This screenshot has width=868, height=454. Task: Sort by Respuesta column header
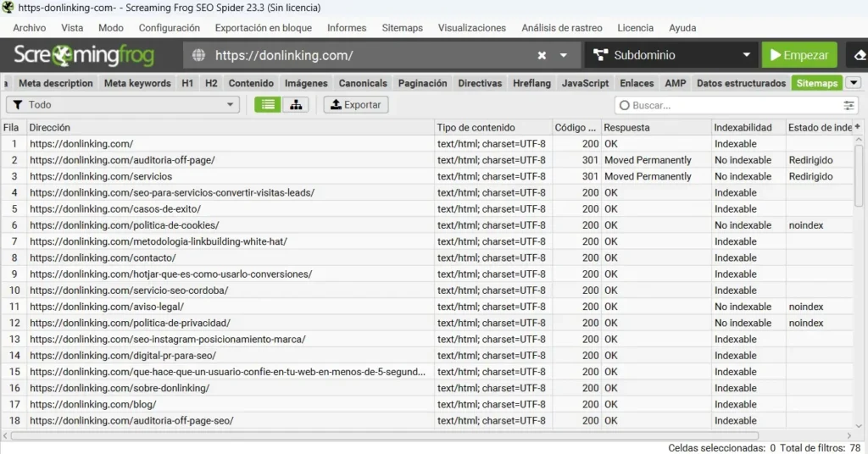pyautogui.click(x=657, y=127)
